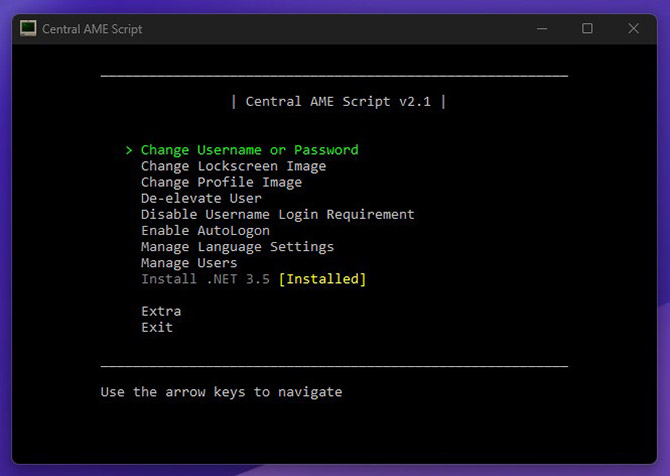Click the yellow [Installed] status tag
Screen dimensions: 670x476
coord(323,279)
